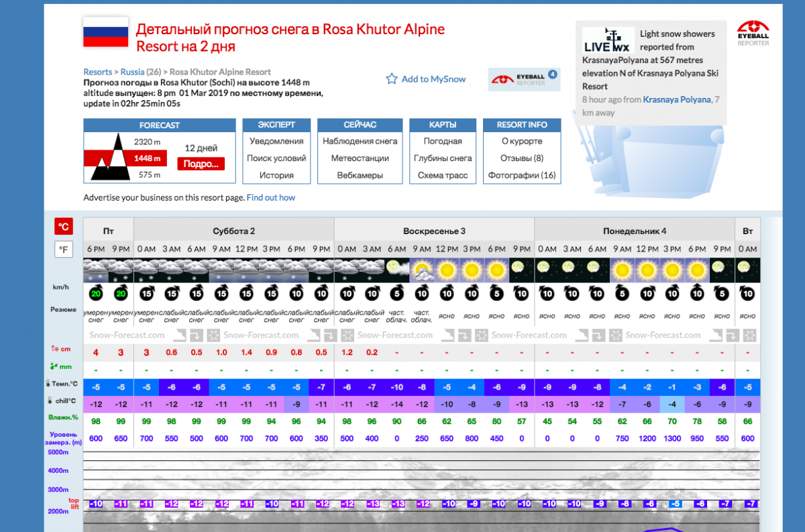Open the КАРТЫ tab header
805x532 pixels.
click(x=443, y=125)
